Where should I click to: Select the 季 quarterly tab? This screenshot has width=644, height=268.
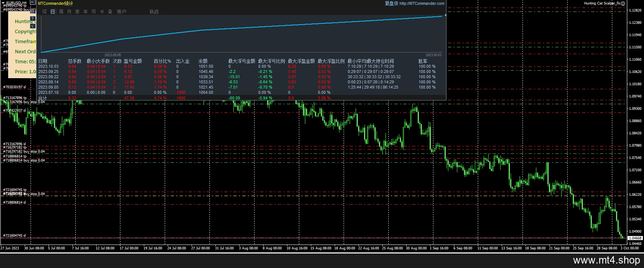pyautogui.click(x=77, y=12)
